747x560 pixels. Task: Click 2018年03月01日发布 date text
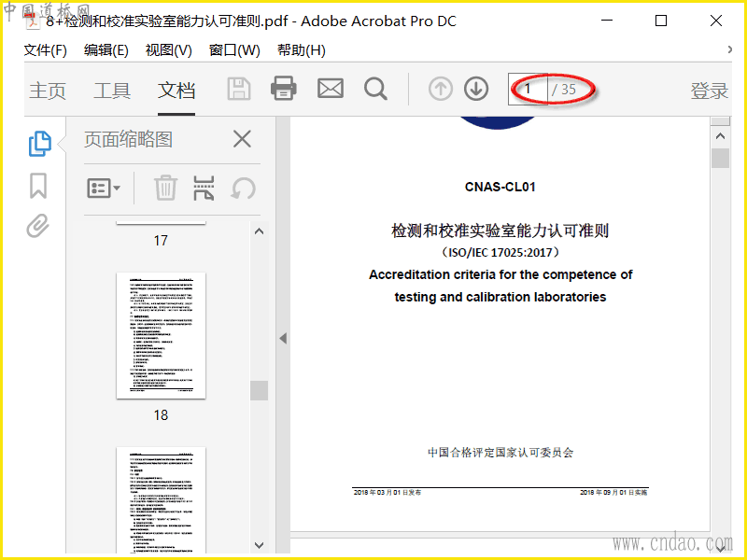[x=387, y=493]
